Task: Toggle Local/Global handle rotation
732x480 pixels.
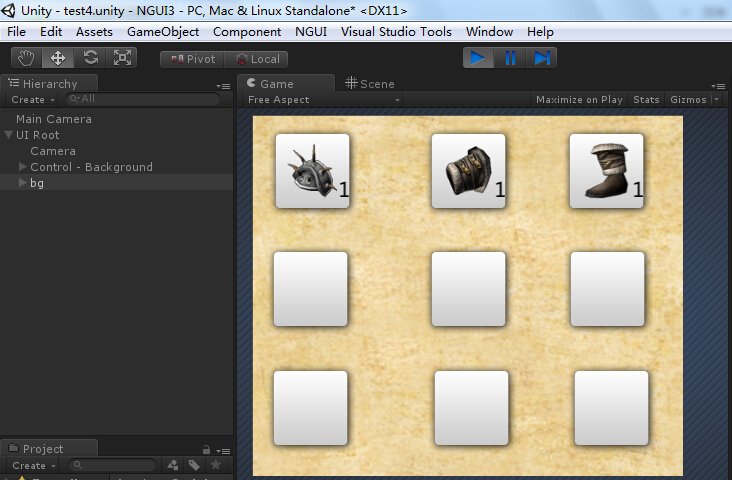Action: (x=256, y=59)
